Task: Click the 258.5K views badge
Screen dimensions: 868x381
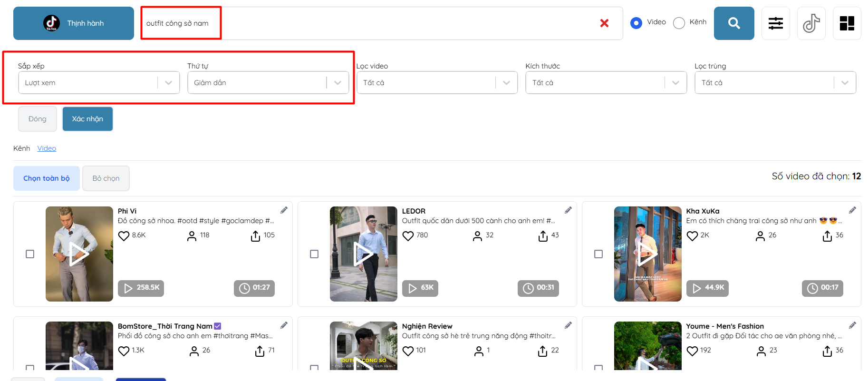Action: pos(141,288)
